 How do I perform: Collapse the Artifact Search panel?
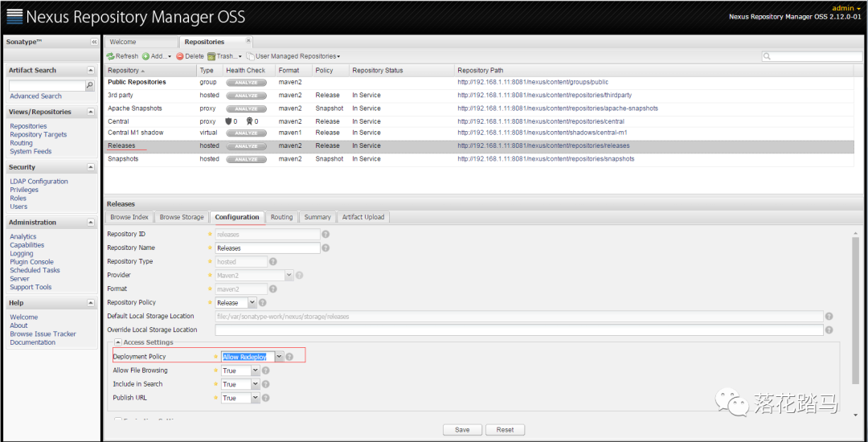91,70
